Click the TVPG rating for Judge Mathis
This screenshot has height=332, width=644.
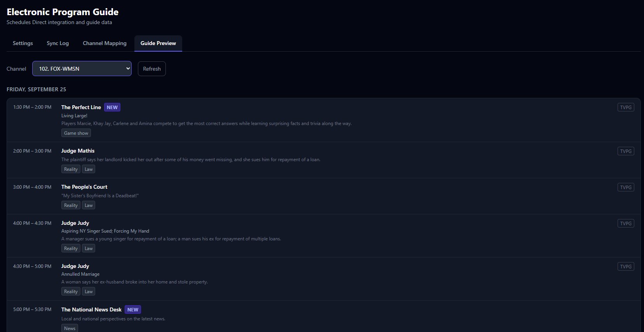click(626, 151)
